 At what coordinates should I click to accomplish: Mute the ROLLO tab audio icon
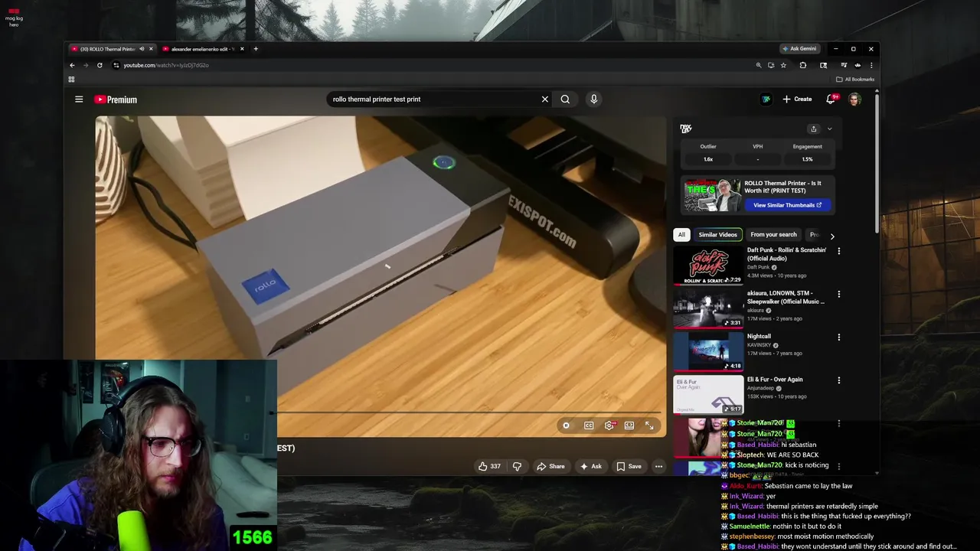pos(142,49)
